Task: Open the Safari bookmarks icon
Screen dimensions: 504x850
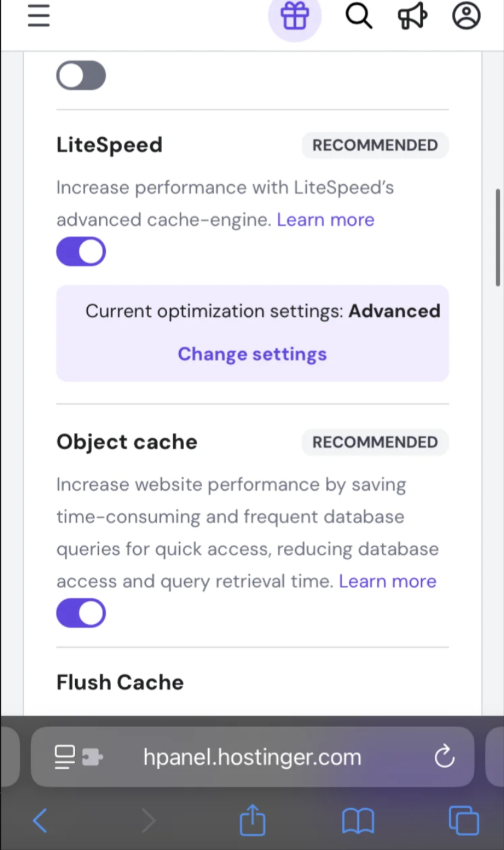Action: point(358,821)
